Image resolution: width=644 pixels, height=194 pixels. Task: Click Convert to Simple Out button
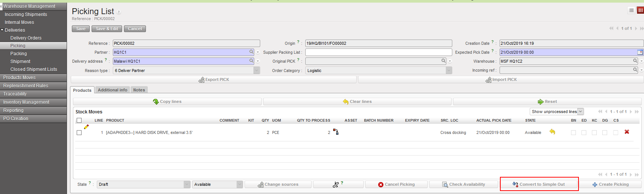[x=539, y=184]
